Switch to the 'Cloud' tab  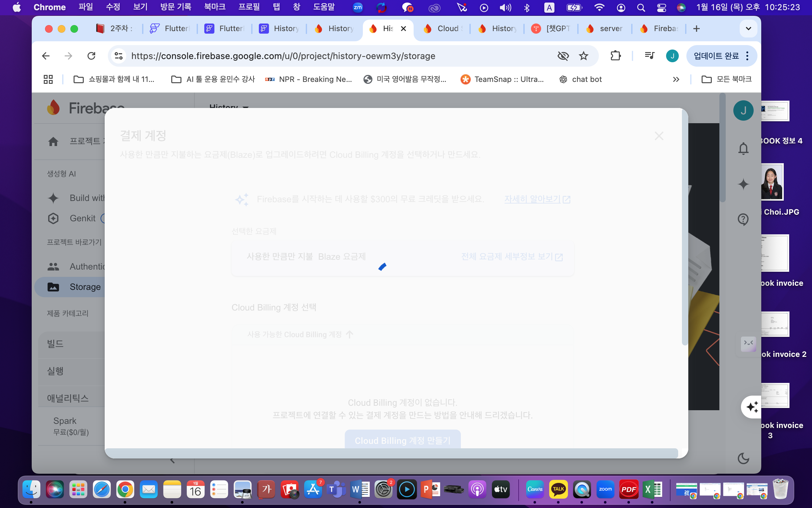click(x=442, y=29)
